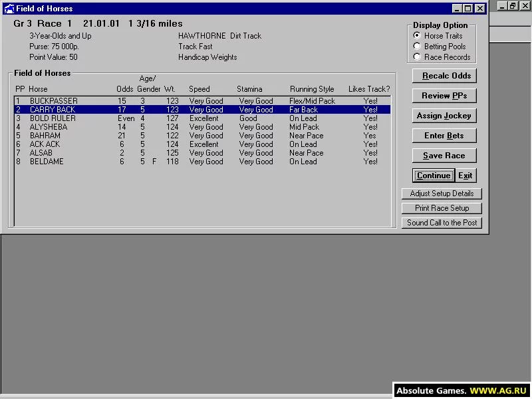The image size is (532, 399).
Task: Close the Field of Horses window
Action: (480, 9)
